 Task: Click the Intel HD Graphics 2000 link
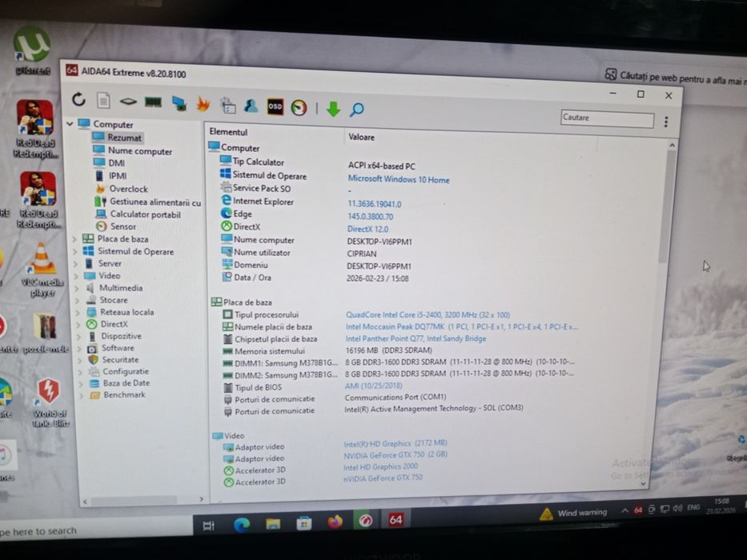pyautogui.click(x=380, y=466)
